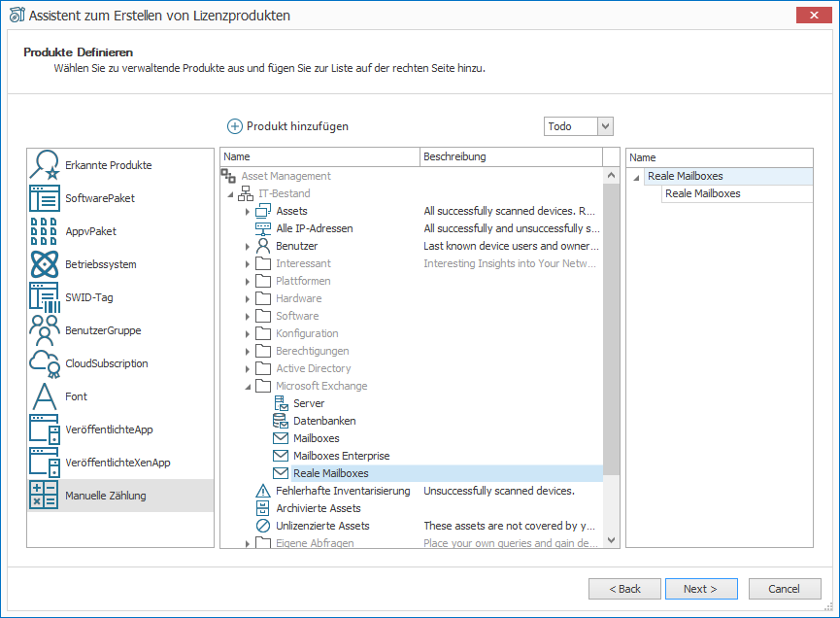
Task: Expand the Active Directory folder
Action: point(247,369)
